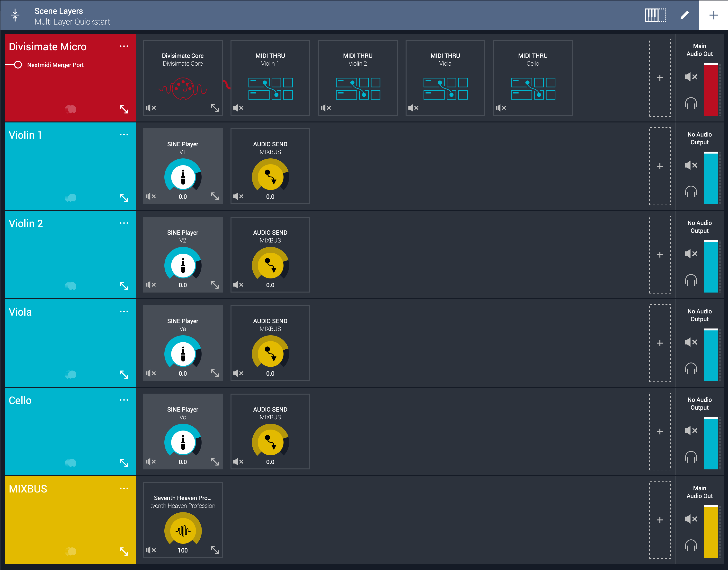
Task: Mute the Cello AUDIO SEND MIXBUS
Action: click(x=238, y=462)
